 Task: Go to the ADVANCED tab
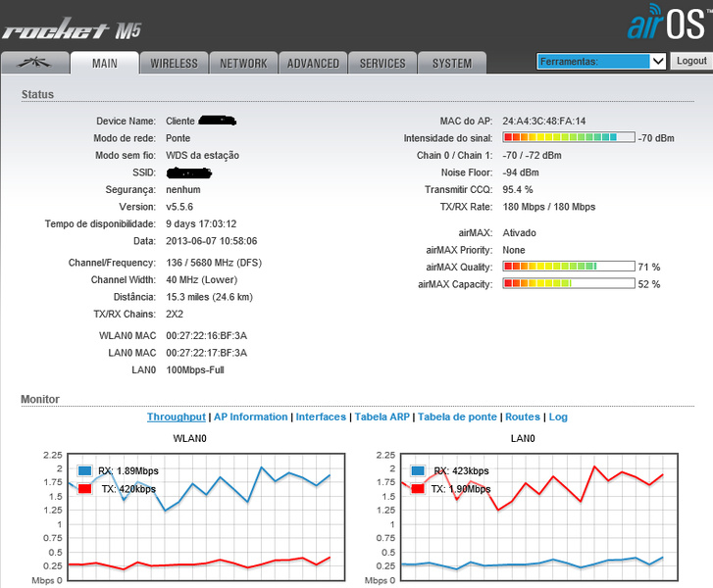[x=313, y=63]
